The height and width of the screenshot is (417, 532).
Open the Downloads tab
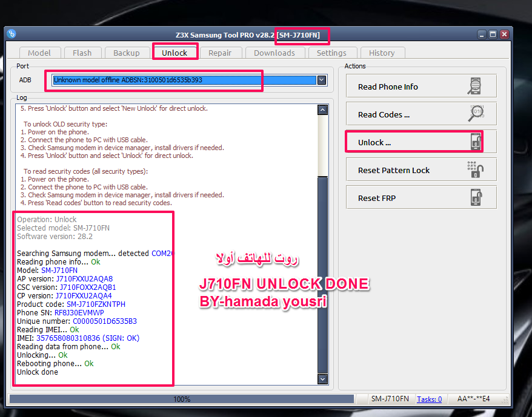tap(274, 53)
